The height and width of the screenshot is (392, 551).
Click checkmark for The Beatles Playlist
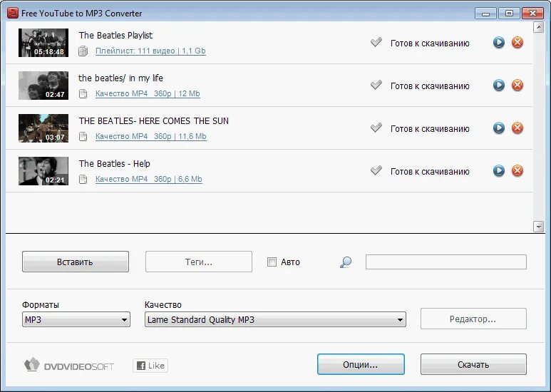pyautogui.click(x=376, y=43)
